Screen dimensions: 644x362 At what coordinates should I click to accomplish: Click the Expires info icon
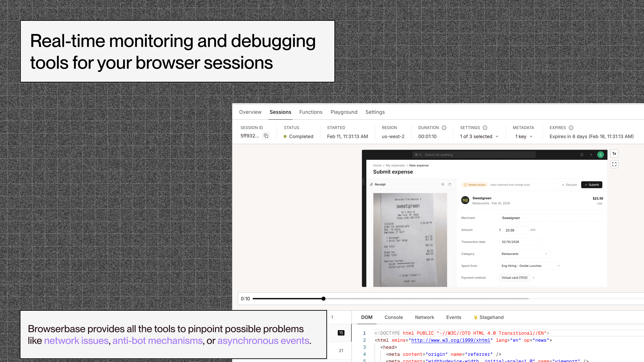(x=571, y=128)
